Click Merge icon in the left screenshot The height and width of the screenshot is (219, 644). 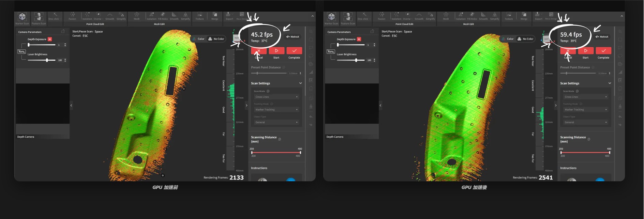pos(215,16)
